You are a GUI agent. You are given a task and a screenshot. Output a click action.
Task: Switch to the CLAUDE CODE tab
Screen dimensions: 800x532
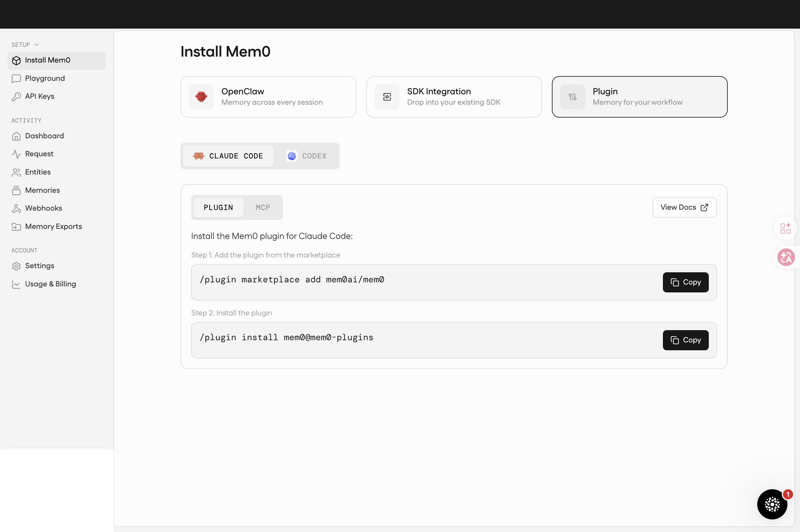[228, 156]
